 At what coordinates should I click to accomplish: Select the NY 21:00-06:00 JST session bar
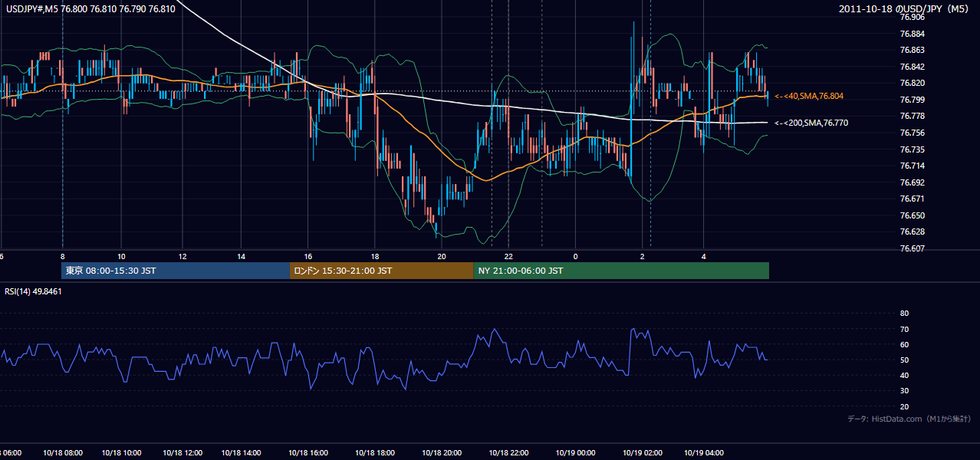pyautogui.click(x=621, y=271)
